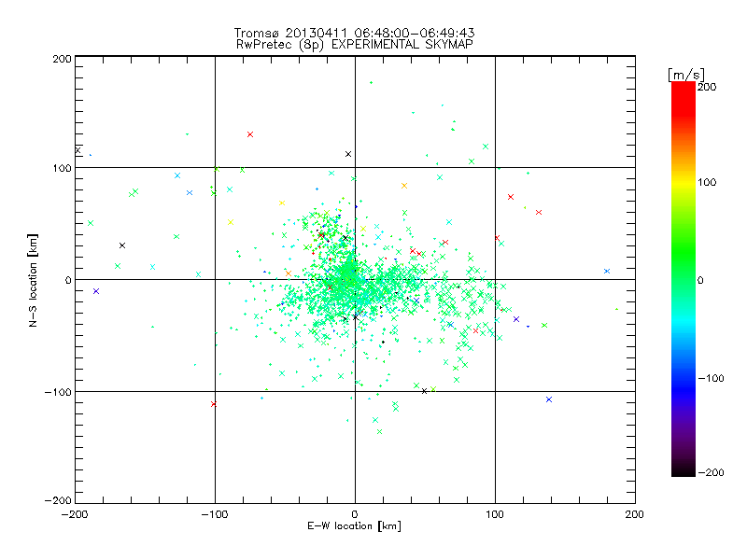Click the y-axis "-200" tick label
The width and height of the screenshot is (747, 560).
point(58,500)
